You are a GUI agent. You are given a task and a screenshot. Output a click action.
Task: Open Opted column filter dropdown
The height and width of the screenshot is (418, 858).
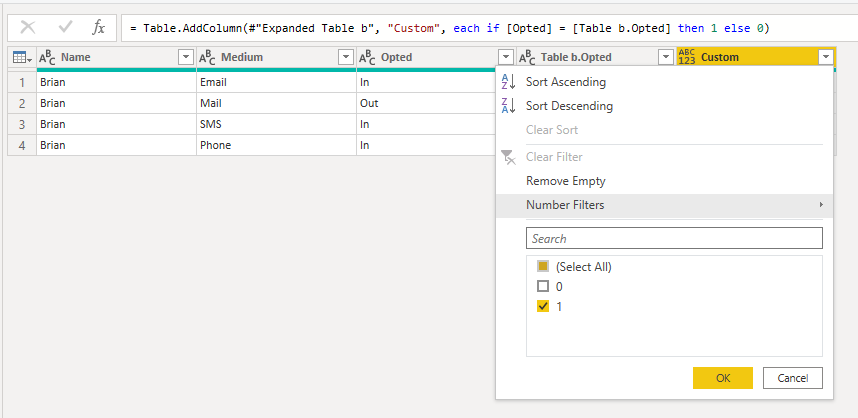506,57
